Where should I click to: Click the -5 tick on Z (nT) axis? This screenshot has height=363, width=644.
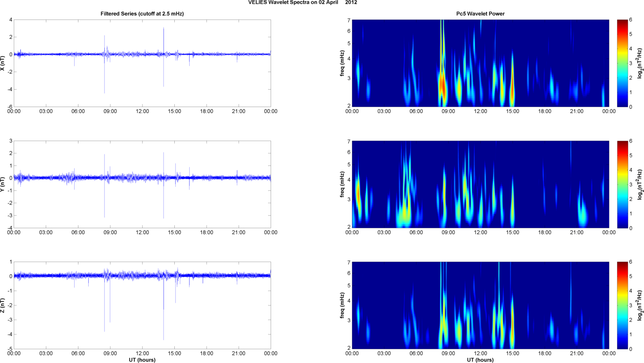point(10,349)
